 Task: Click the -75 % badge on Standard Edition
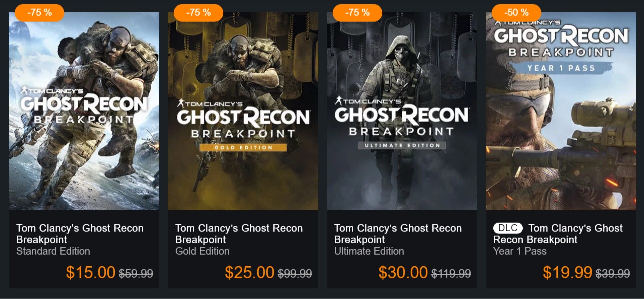point(40,13)
